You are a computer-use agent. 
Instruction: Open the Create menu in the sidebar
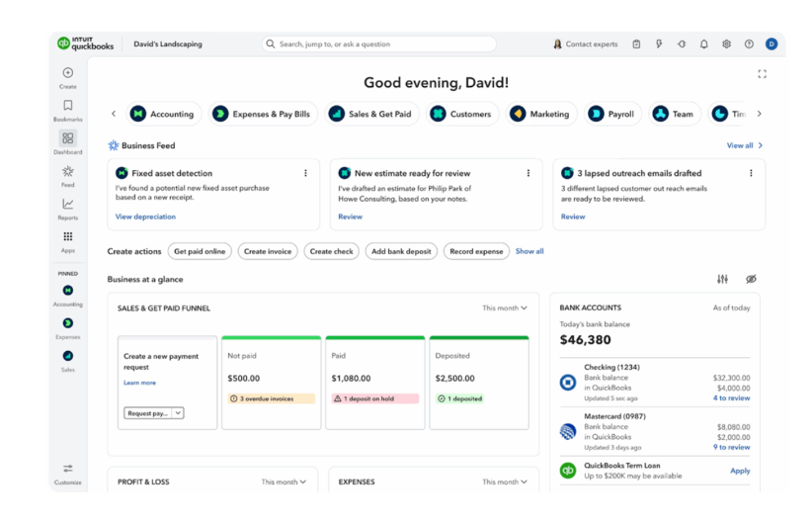[68, 78]
